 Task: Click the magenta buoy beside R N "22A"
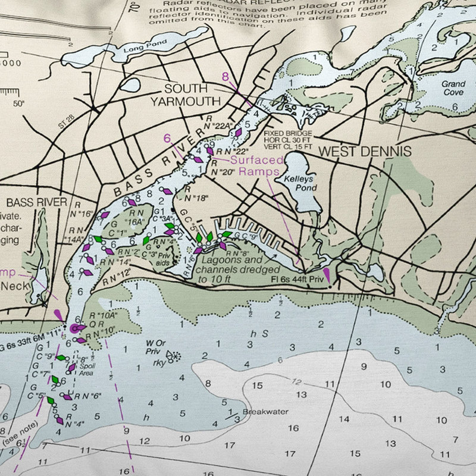pos(238,133)
